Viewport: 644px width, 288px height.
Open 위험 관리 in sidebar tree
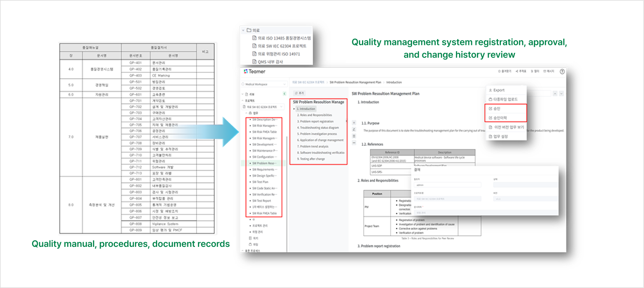point(258,232)
